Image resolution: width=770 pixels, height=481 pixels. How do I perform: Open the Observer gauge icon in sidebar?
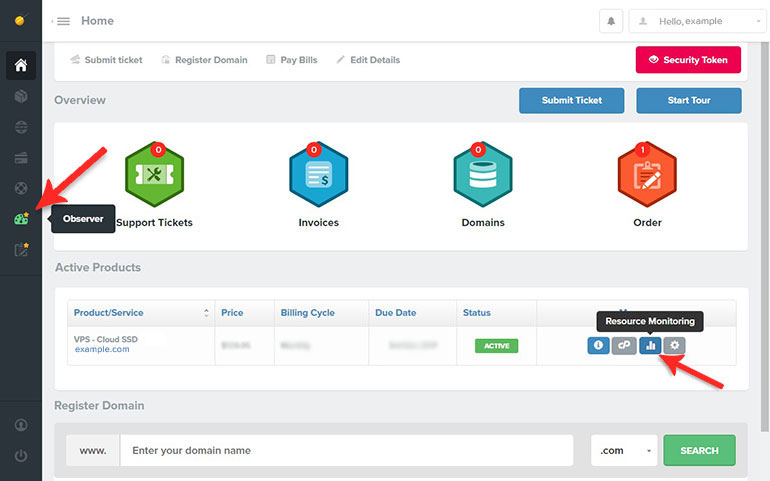21,219
